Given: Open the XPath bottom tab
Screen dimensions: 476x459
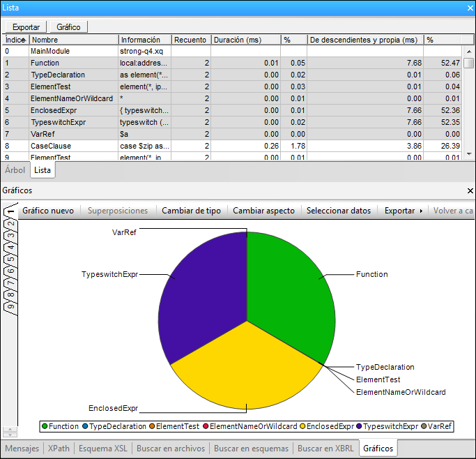Looking at the screenshot, I should (59, 448).
